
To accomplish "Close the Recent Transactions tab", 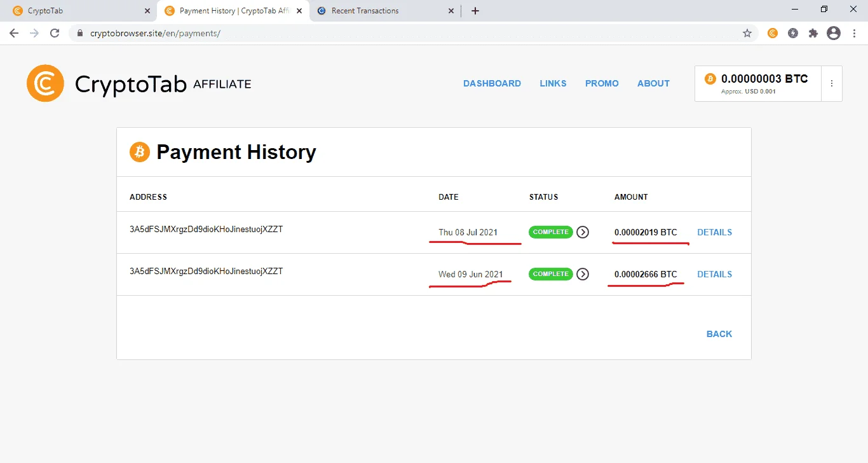I will [451, 11].
